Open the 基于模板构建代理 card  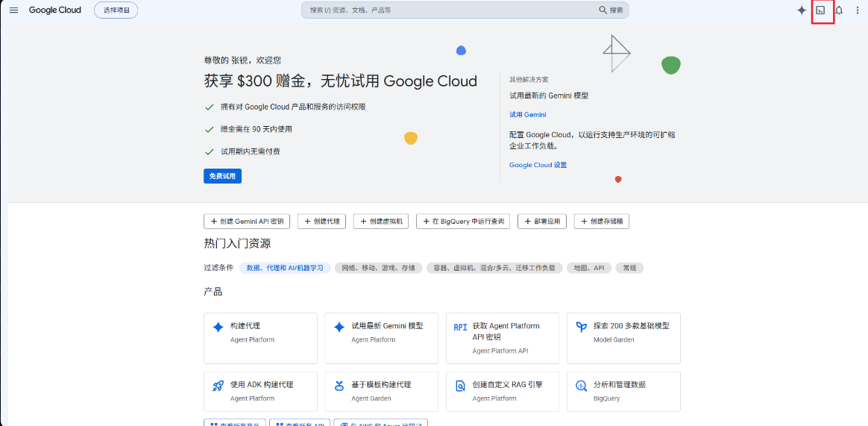point(381,392)
